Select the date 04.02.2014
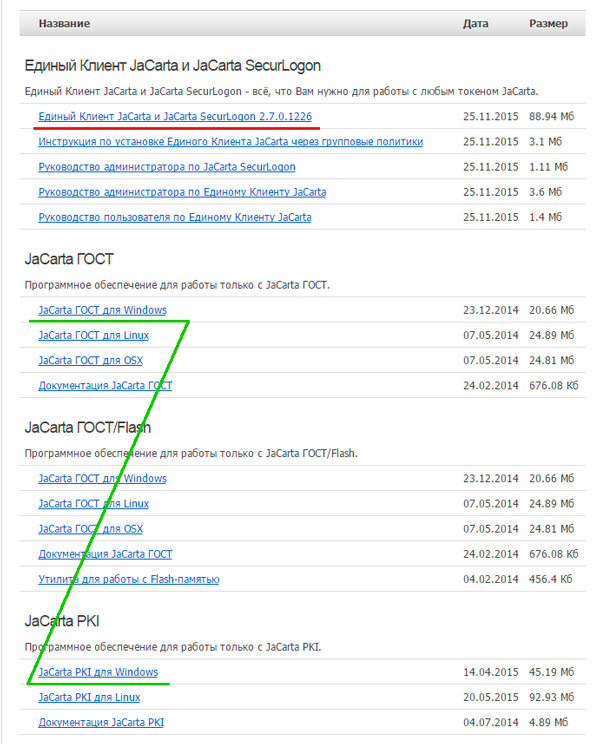This screenshot has height=744, width=600. point(491,579)
